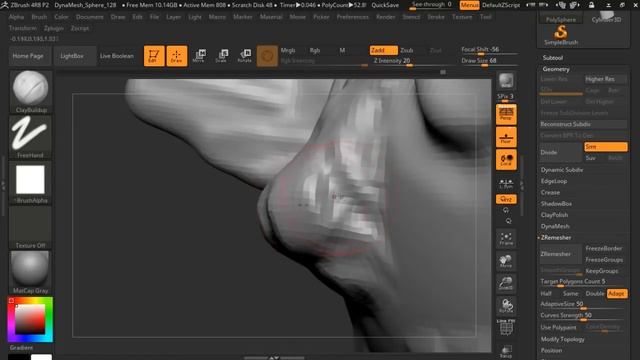Screen dimensions: 640x360
Task: Open ClayBuildup brush picker
Action: pos(31,92)
